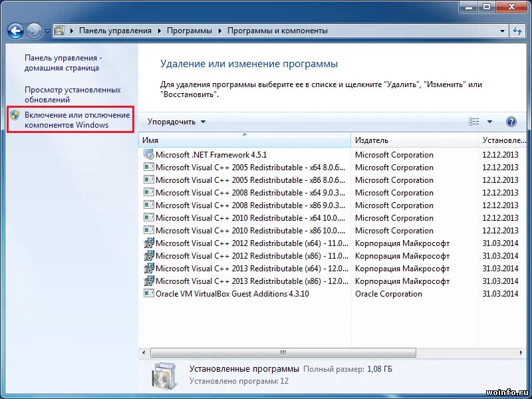Expand arrow after 'Панель управления' breadcrumb
This screenshot has height=399, width=532.
tap(160, 31)
